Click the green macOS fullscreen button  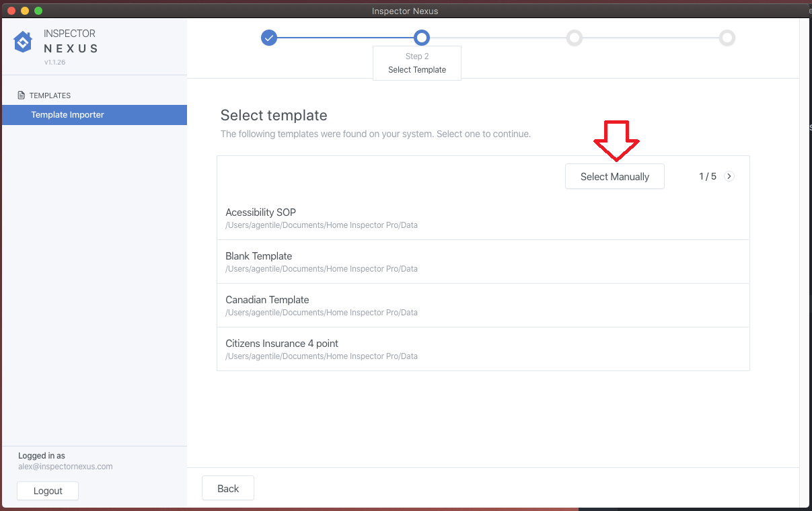point(38,11)
